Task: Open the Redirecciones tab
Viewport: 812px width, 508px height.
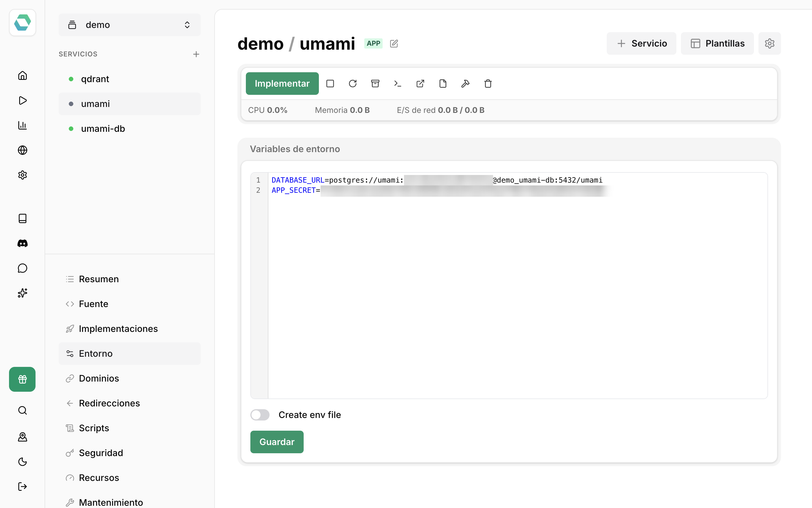Action: click(x=129, y=403)
